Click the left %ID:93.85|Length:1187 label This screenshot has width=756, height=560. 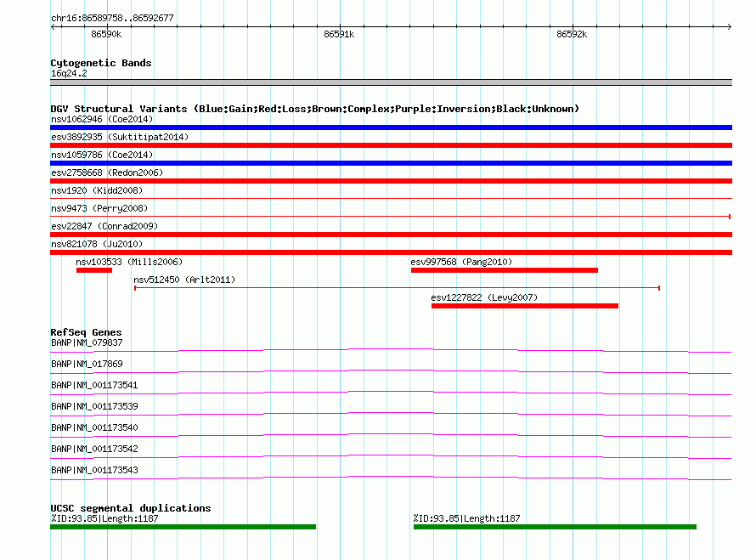[x=104, y=518]
